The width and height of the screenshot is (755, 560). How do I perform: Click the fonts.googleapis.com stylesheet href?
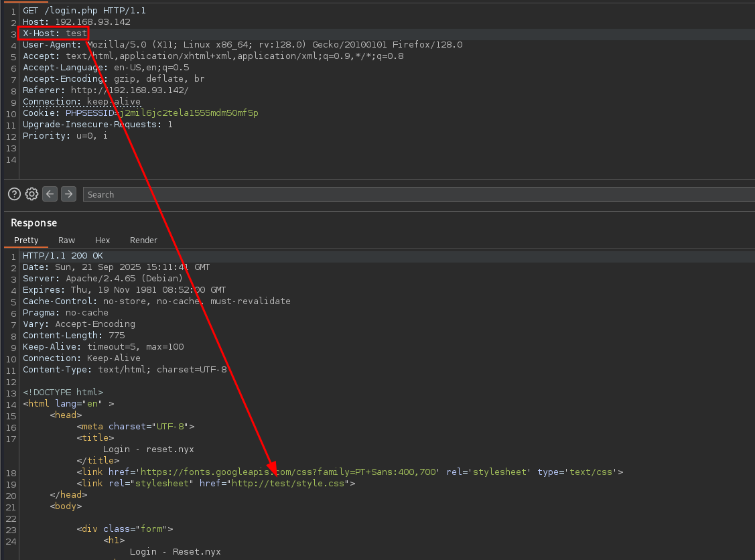tap(289, 472)
